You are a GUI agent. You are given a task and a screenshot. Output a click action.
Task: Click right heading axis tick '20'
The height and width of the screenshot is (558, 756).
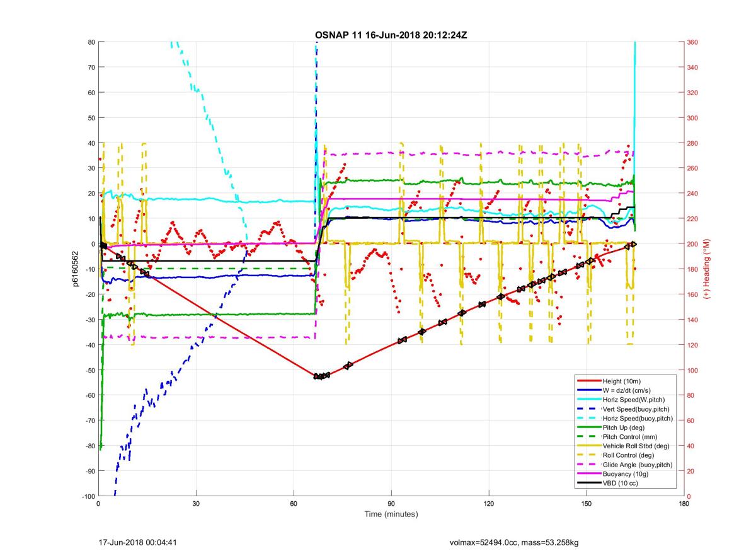691,471
